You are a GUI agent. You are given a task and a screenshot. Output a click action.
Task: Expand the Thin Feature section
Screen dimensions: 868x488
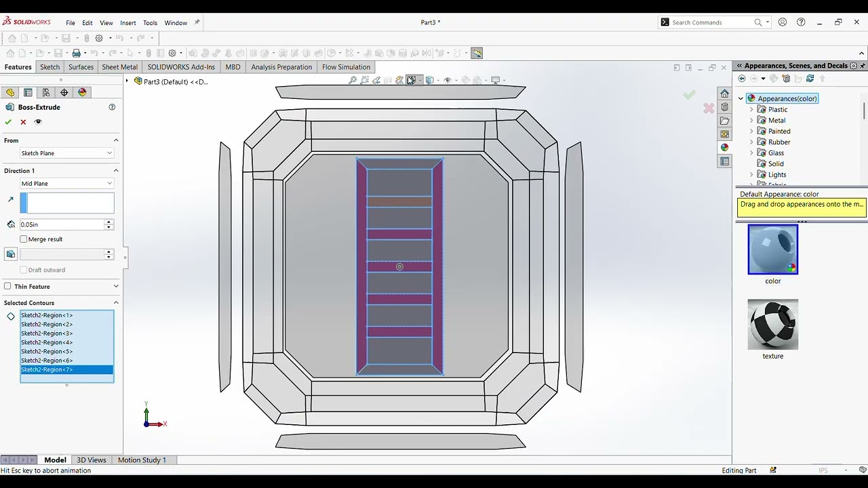116,286
